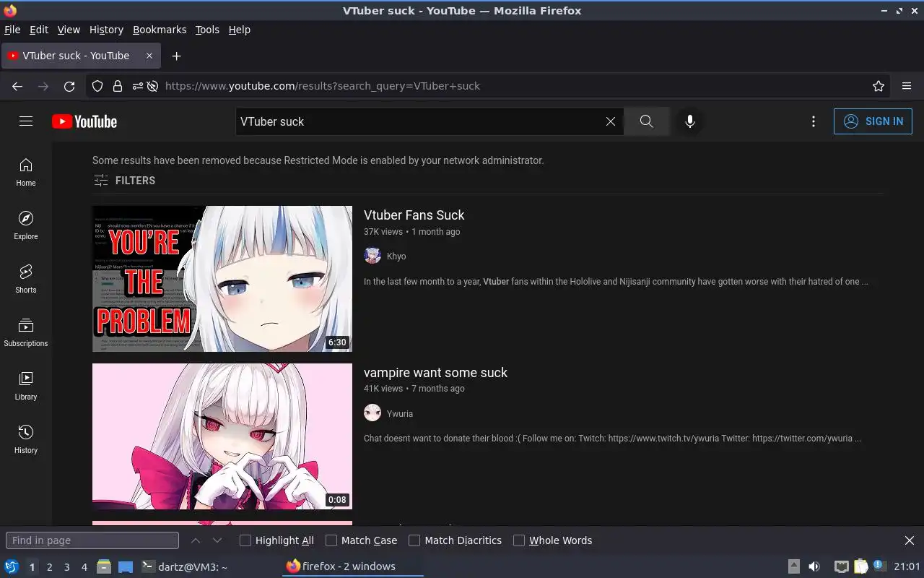
Task: Open the desktop start menu icon
Action: click(12, 566)
